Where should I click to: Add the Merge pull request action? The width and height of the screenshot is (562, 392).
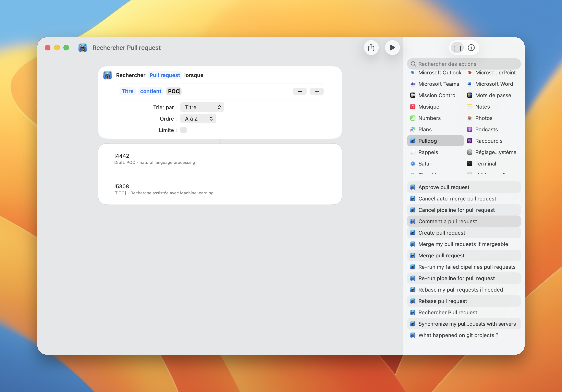tap(441, 255)
